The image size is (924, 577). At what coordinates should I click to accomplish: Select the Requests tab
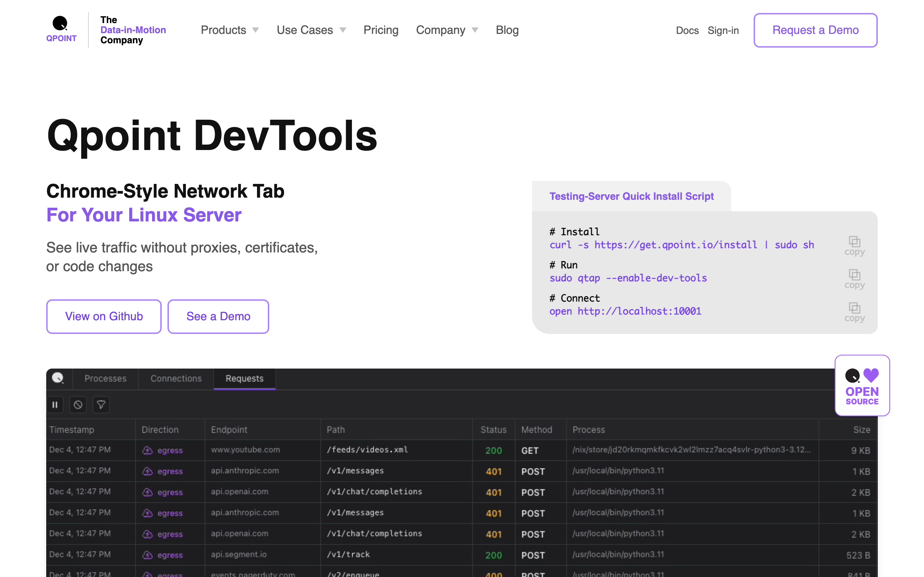click(244, 378)
